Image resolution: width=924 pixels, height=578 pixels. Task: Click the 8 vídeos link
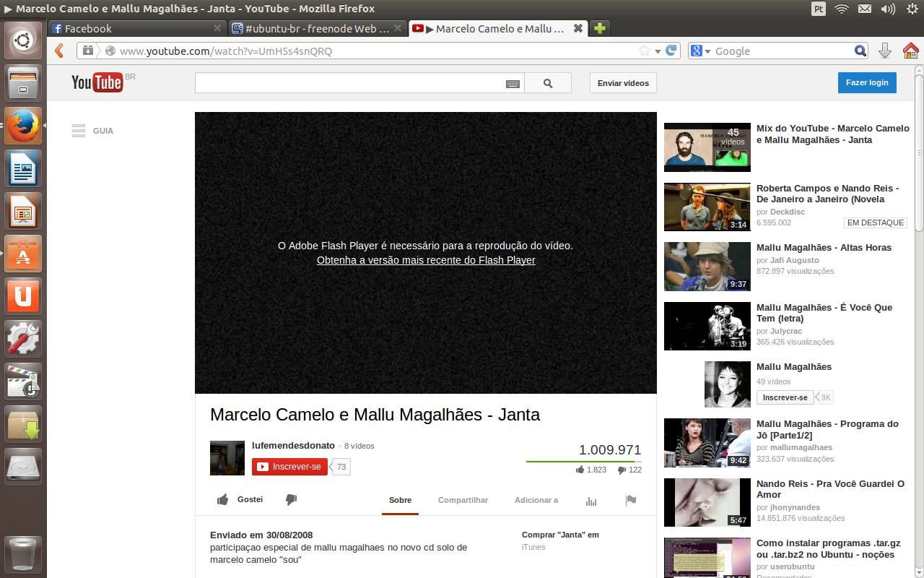359,446
